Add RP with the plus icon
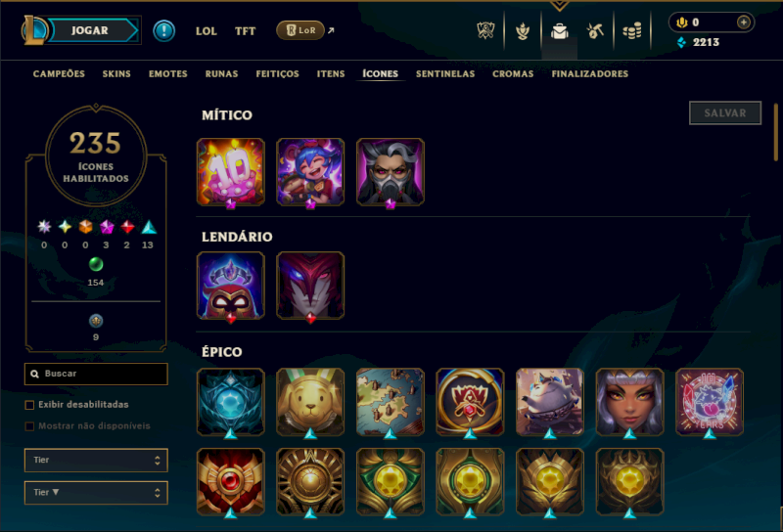Viewport: 783px width, 532px height. 744,22
